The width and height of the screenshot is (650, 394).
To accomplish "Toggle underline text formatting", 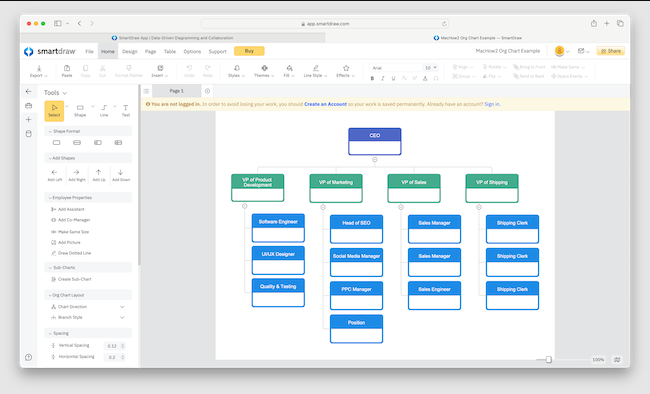I will pyautogui.click(x=393, y=78).
